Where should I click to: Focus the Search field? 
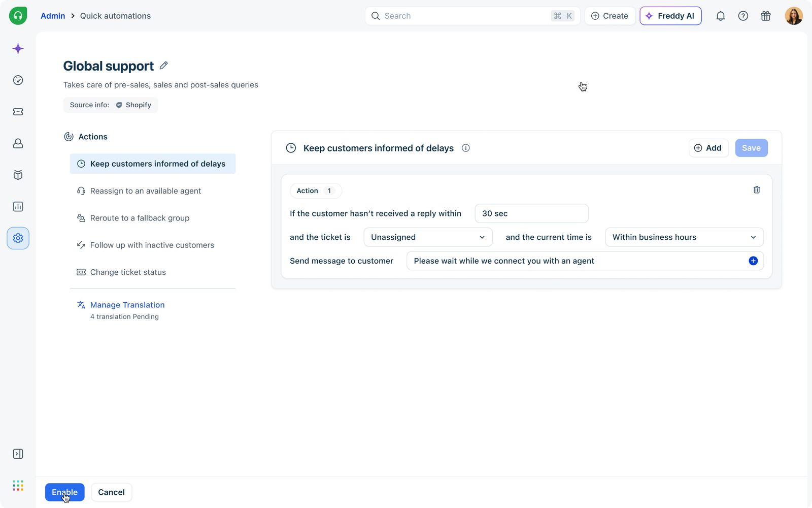472,16
